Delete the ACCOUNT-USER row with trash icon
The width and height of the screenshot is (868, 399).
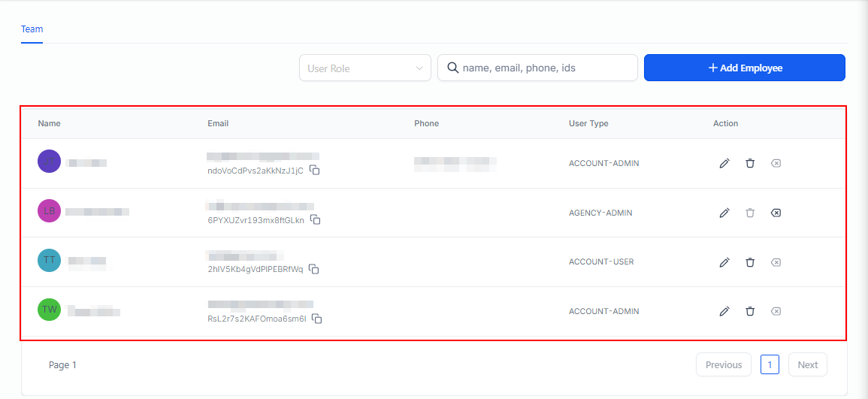(750, 262)
